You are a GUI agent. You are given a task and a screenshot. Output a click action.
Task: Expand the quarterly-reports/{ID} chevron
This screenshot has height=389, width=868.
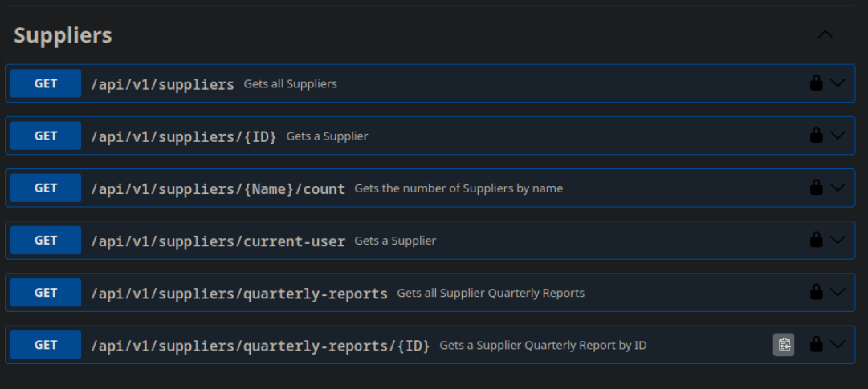point(837,345)
